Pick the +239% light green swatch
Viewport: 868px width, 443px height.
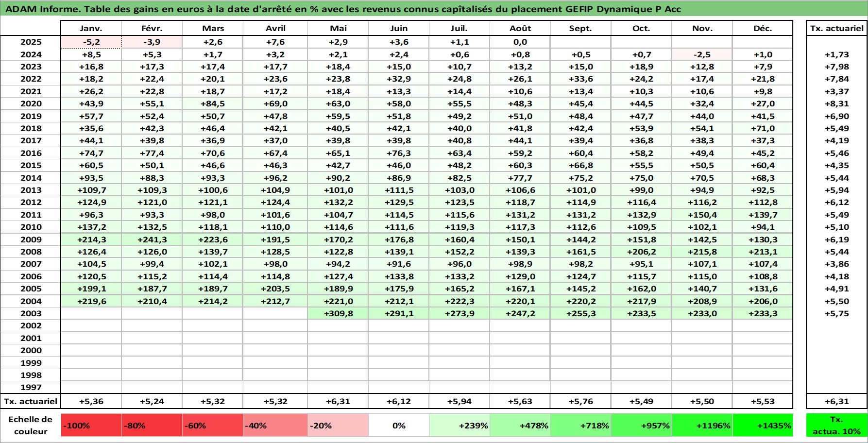click(460, 425)
